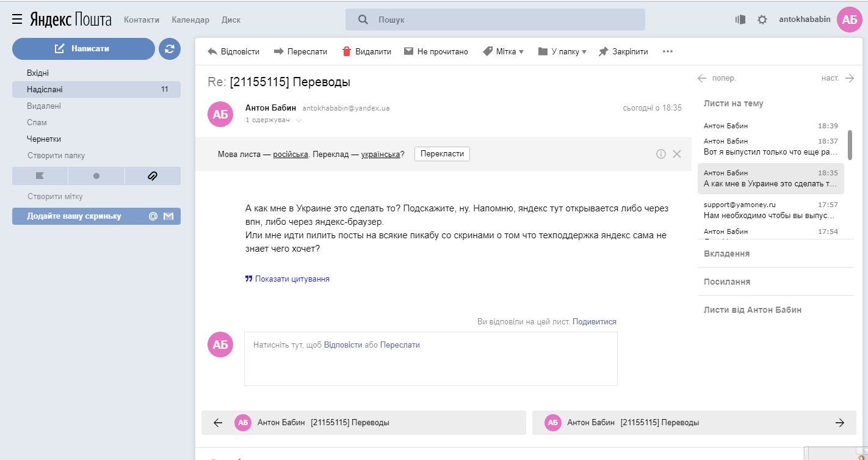Open Диск in top navigation
Image resolution: width=868 pixels, height=460 pixels.
pyautogui.click(x=231, y=20)
